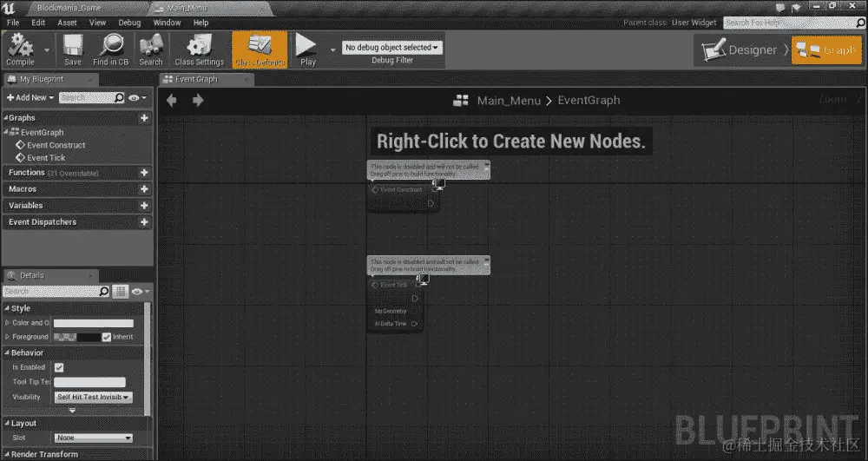
Task: Open the Add New dropdown
Action: tap(30, 97)
